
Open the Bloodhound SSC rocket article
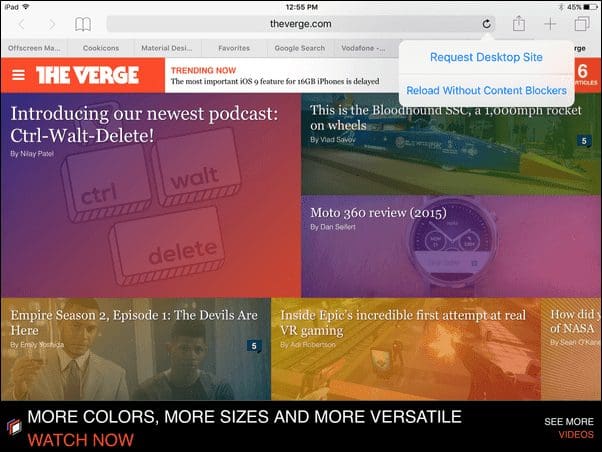click(451, 144)
